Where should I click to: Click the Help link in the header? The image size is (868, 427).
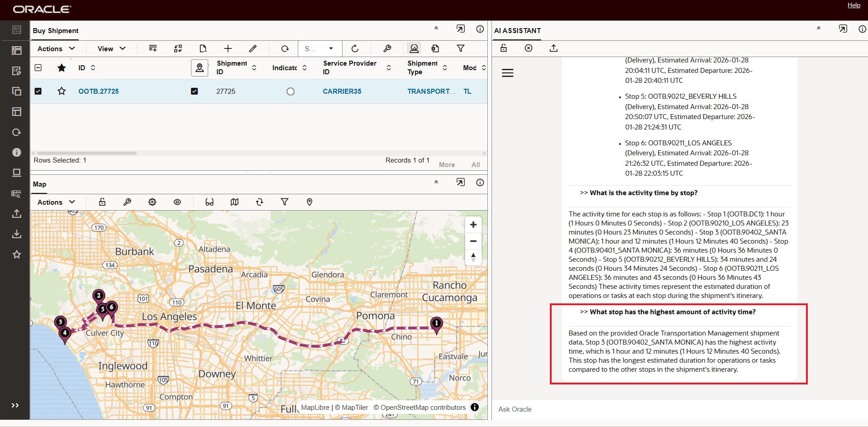(854, 5)
